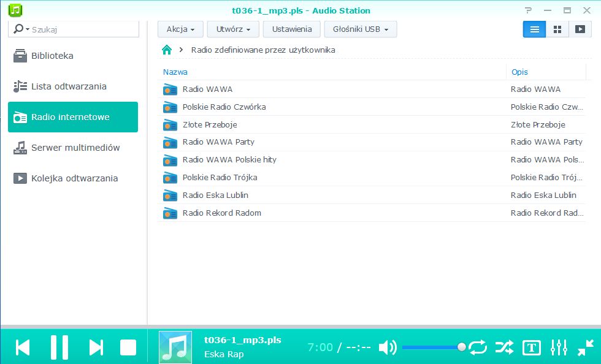601x364 pixels.
Task: Mute the volume speaker icon
Action: click(x=388, y=347)
